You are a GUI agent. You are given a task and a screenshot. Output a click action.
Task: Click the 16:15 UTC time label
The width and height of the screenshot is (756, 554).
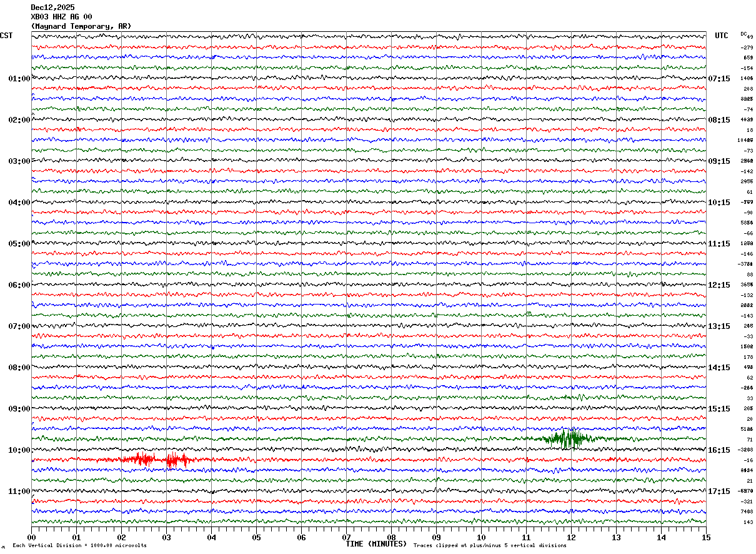[x=719, y=450]
